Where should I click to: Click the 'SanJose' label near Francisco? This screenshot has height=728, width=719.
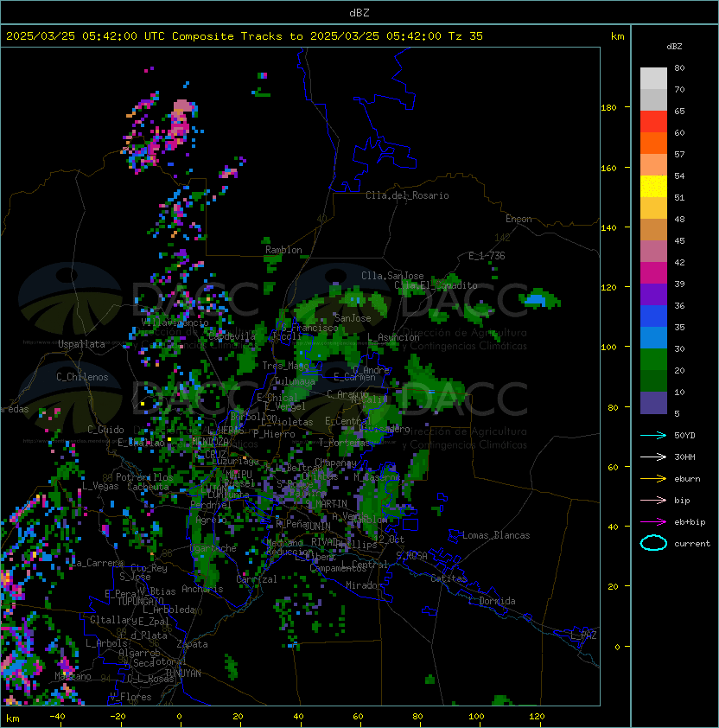353,318
